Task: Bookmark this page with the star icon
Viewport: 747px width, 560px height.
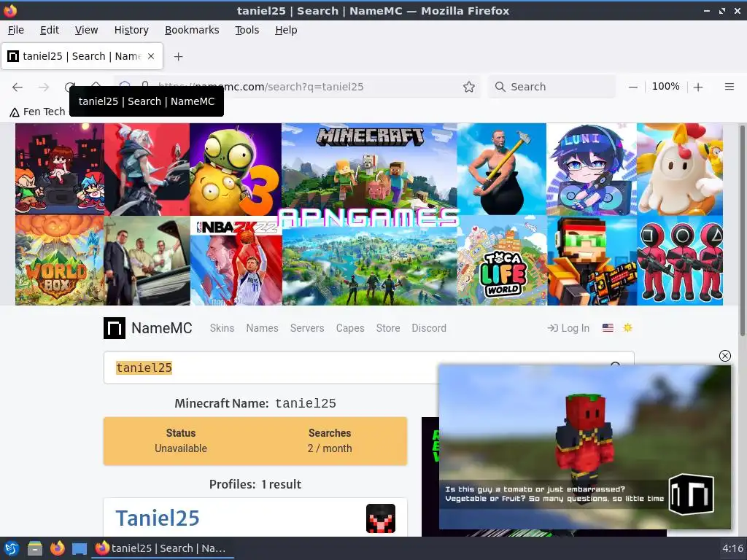Action: pyautogui.click(x=469, y=87)
